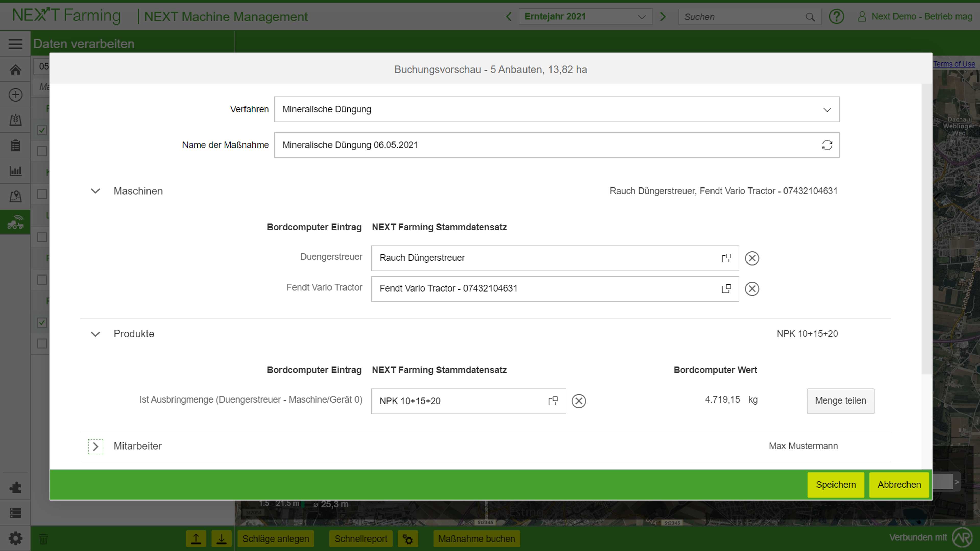This screenshot has height=551, width=980.
Task: Click the Name der Maßnahme text field
Action: pyautogui.click(x=557, y=145)
